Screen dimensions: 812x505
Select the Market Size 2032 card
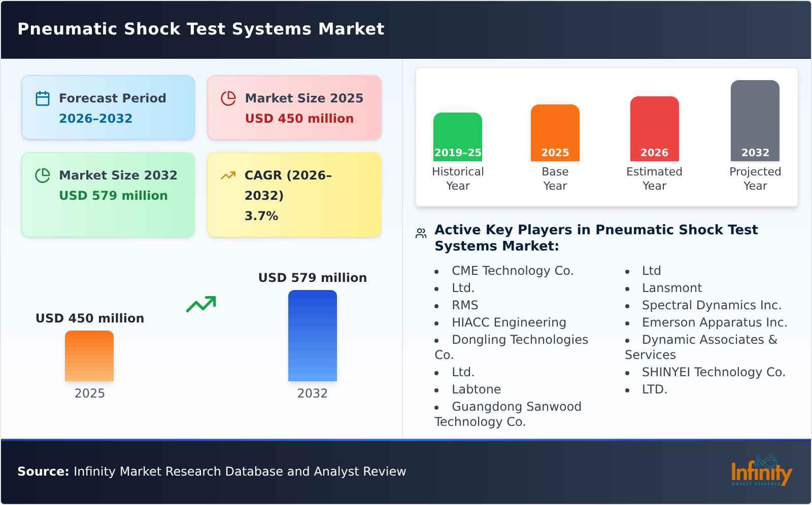point(108,195)
